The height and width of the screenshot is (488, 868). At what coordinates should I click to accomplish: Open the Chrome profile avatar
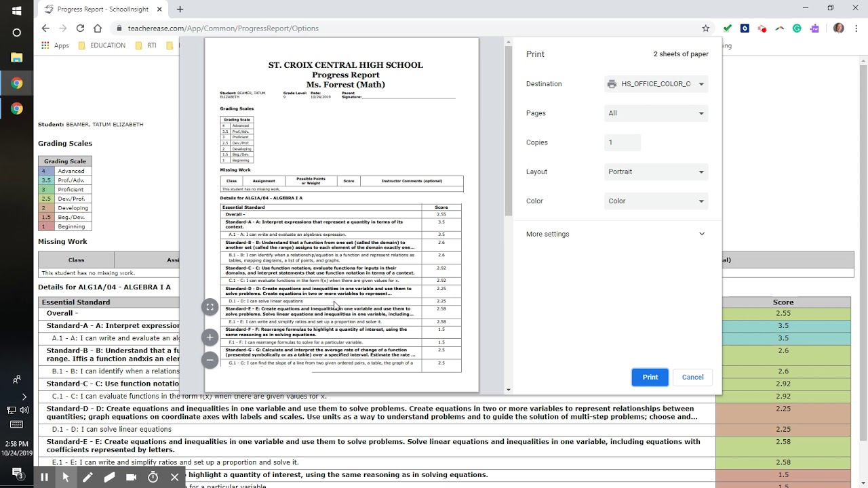839,28
